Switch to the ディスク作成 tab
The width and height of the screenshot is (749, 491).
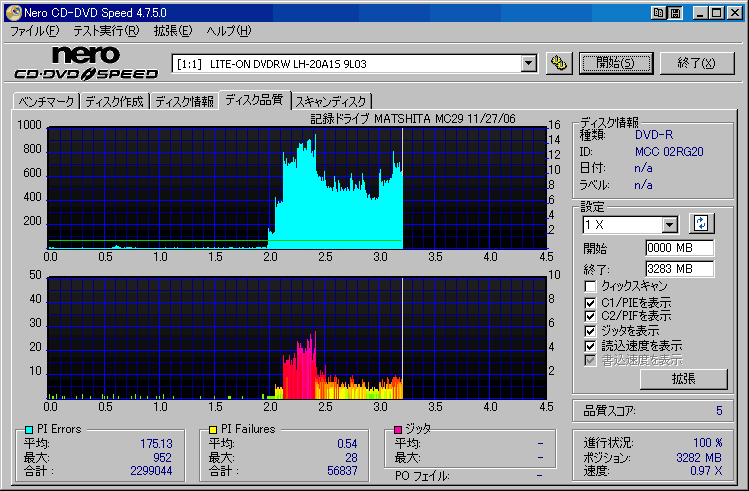pyautogui.click(x=115, y=102)
